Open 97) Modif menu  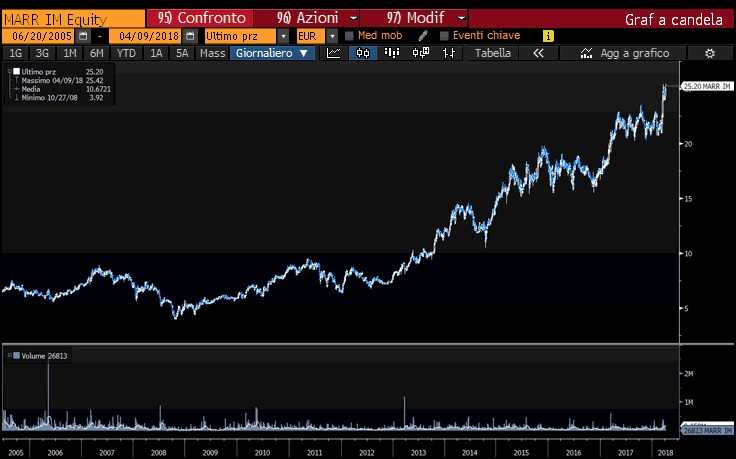[415, 18]
